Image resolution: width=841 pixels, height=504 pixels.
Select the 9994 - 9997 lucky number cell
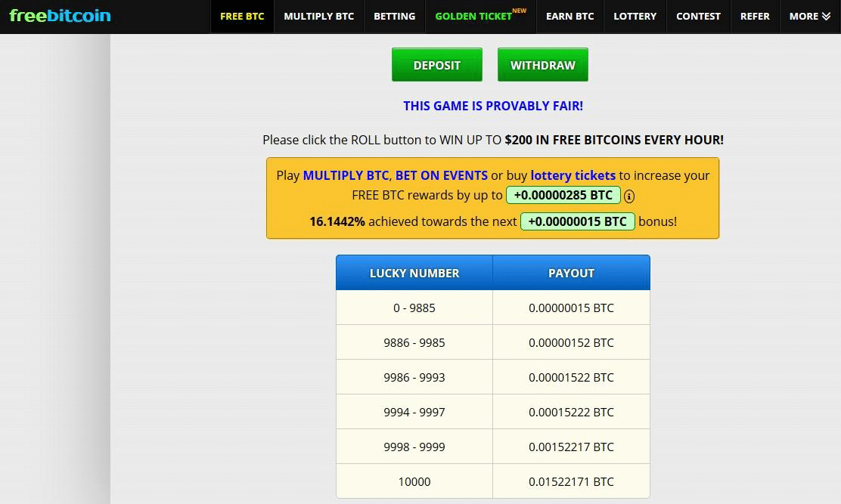pyautogui.click(x=414, y=412)
